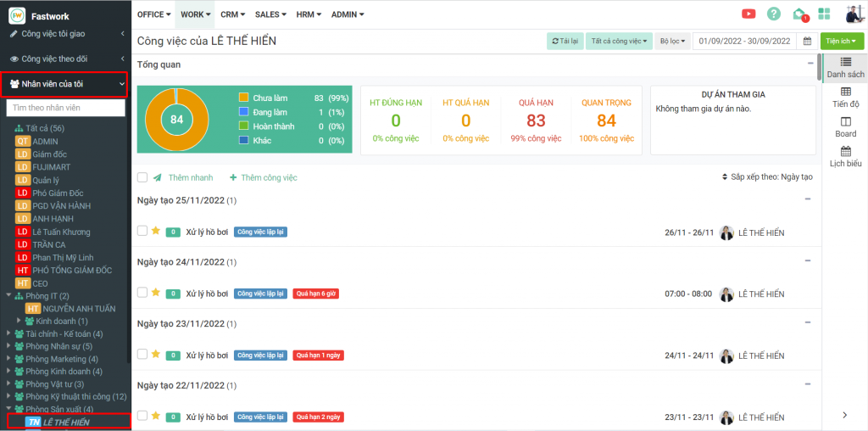The image size is (868, 431).
Task: Click the help question mark icon
Action: point(773,14)
